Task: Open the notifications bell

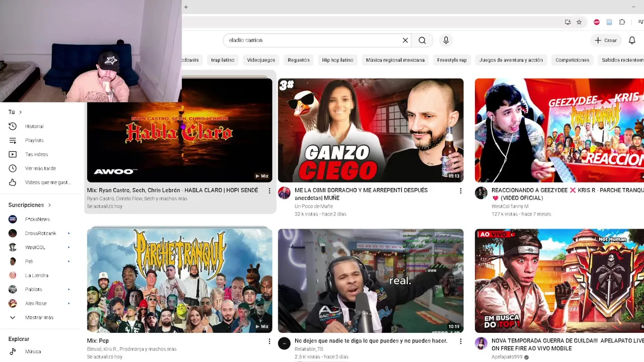Action: click(x=632, y=40)
